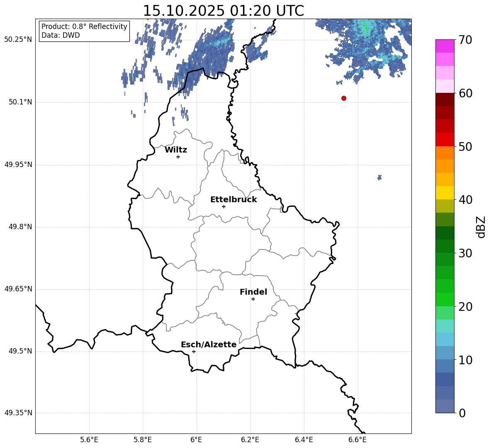Click the red station dot marker
The width and height of the screenshot is (491, 448).
pyautogui.click(x=344, y=98)
